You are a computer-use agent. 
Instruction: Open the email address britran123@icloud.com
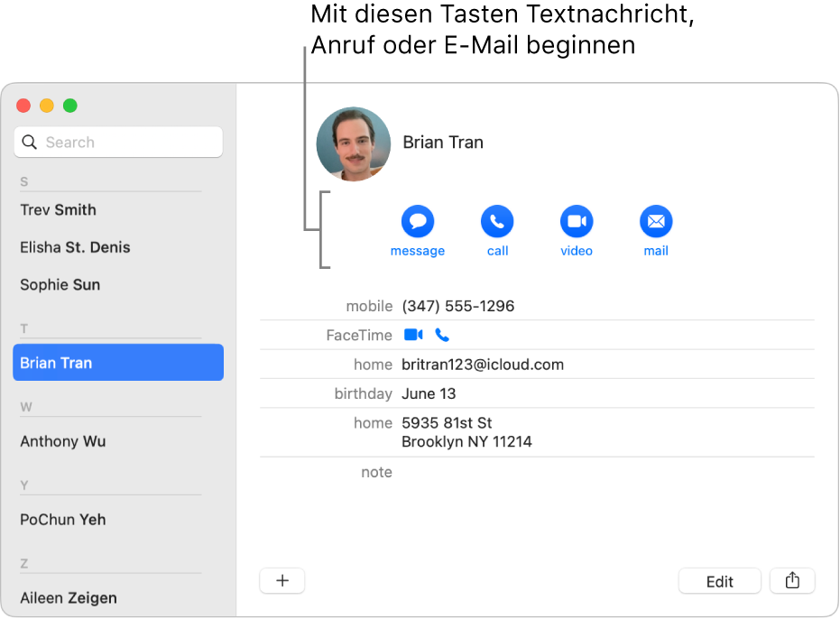483,365
